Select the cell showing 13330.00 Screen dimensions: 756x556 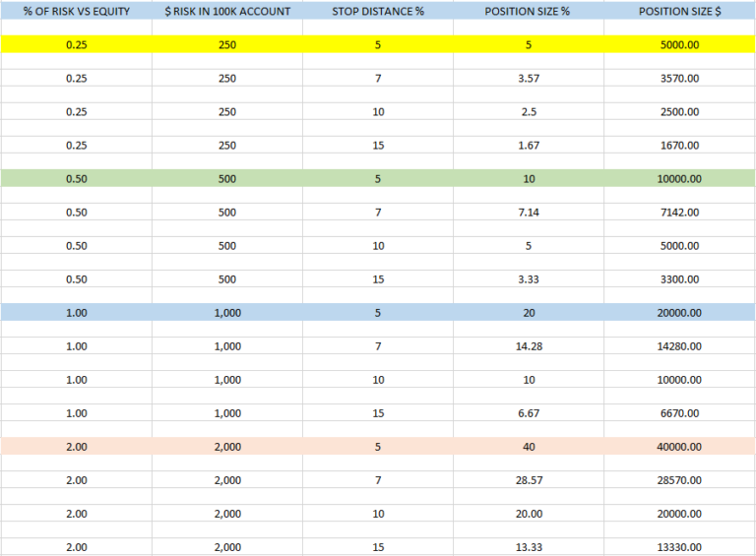tap(679, 547)
